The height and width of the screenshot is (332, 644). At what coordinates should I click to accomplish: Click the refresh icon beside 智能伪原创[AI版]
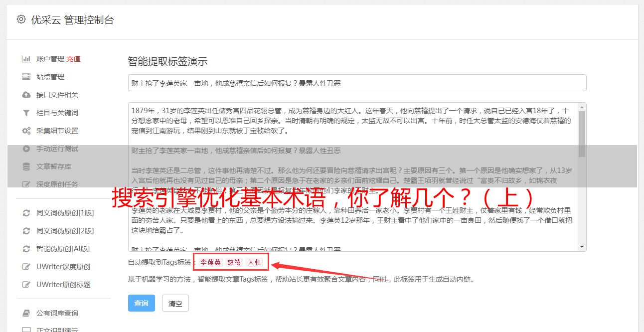point(26,249)
